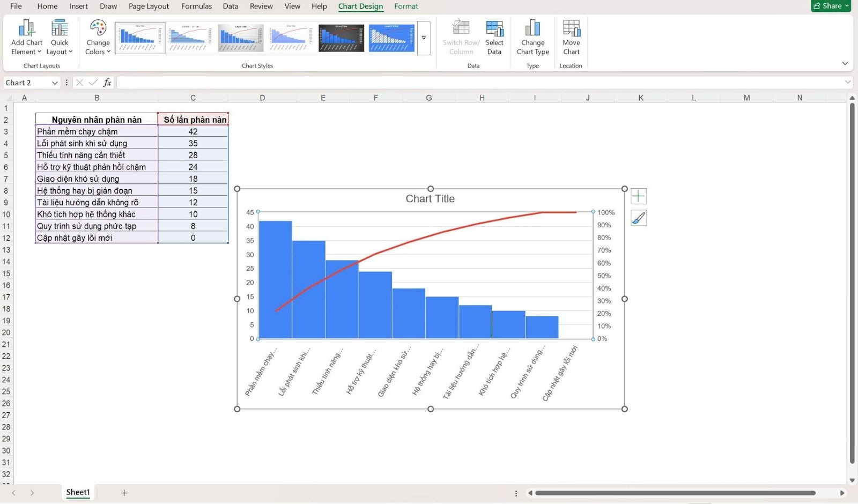Click the Move Chart icon

pos(571,28)
